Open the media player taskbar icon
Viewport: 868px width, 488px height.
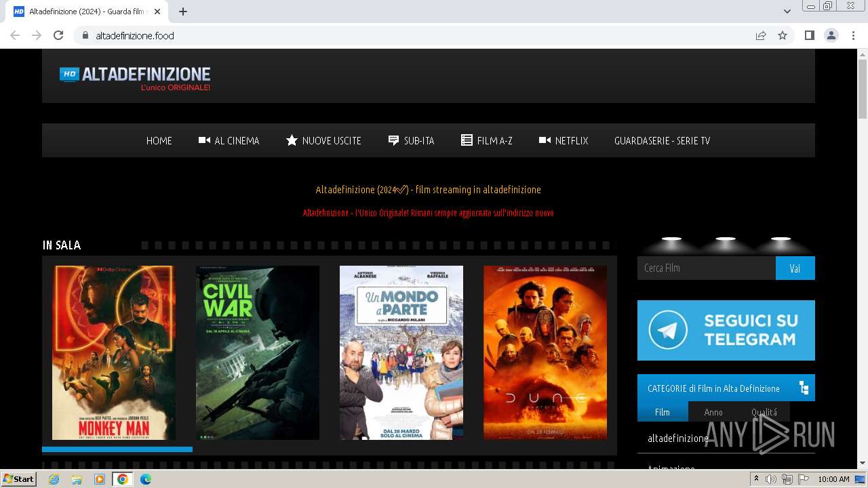[100, 479]
